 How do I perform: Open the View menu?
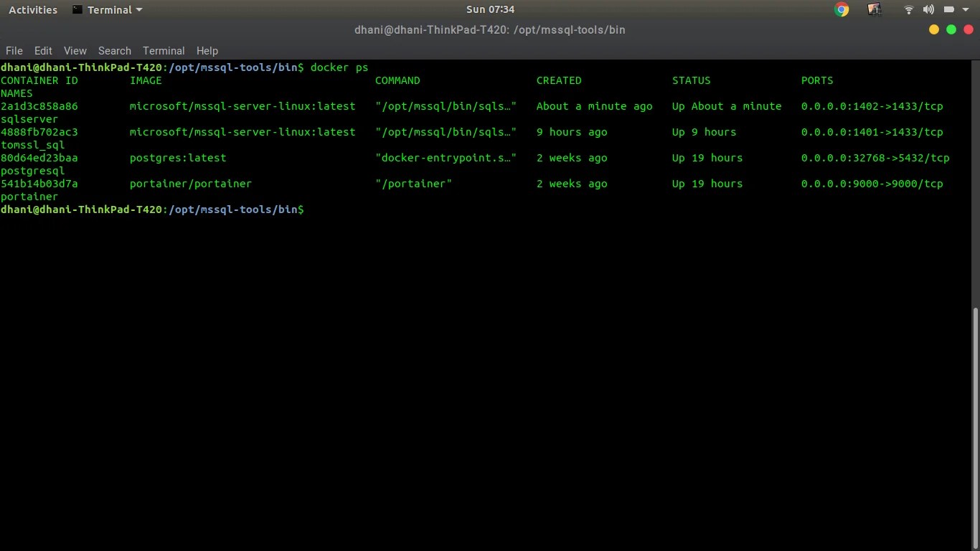click(x=75, y=51)
